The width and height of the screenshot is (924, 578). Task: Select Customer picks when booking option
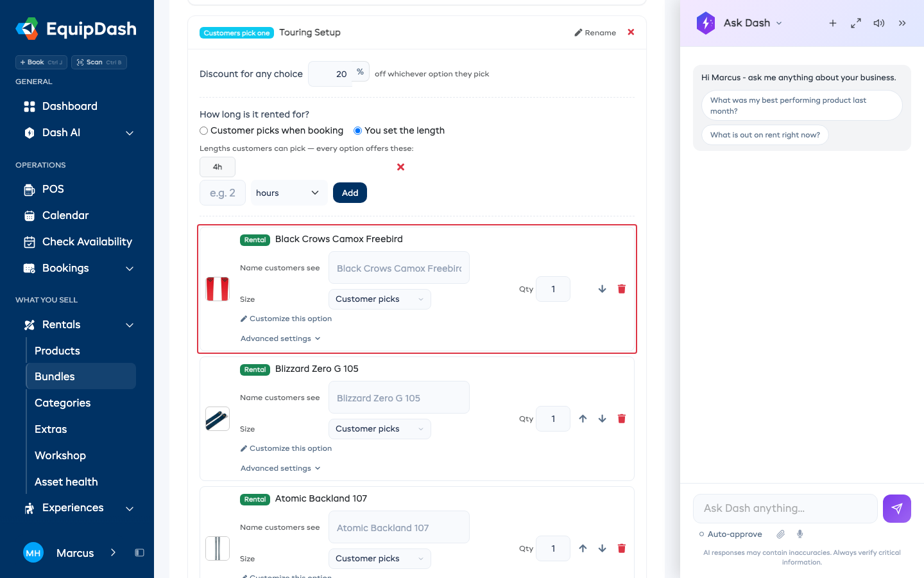click(204, 131)
